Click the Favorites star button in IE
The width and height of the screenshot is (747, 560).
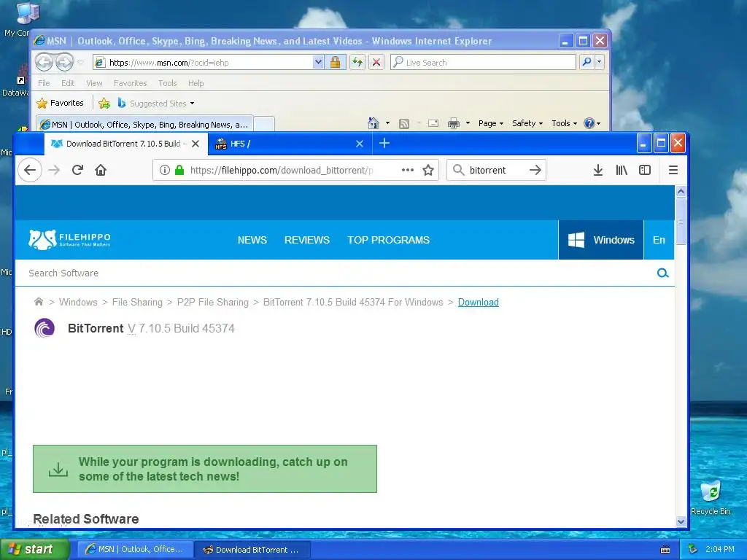[61, 103]
